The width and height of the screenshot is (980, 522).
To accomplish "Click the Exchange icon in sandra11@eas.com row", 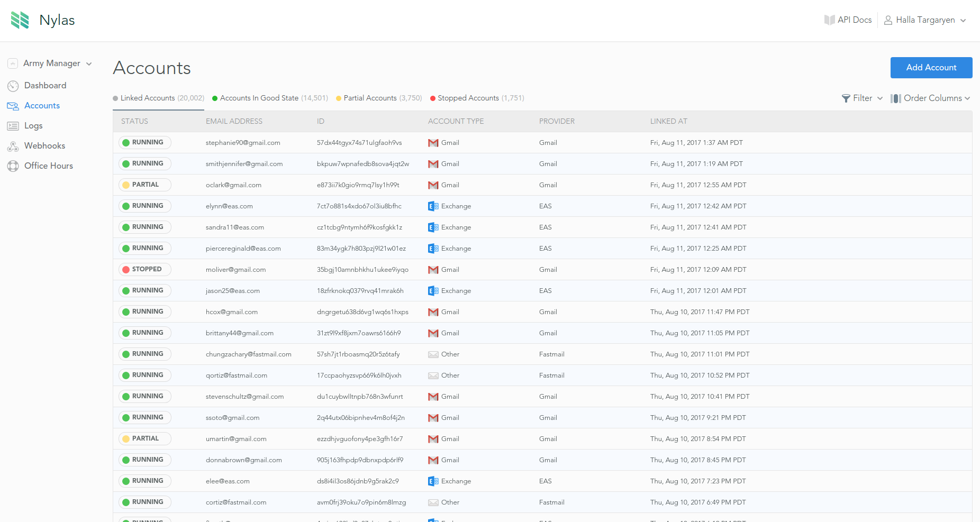I will (433, 227).
